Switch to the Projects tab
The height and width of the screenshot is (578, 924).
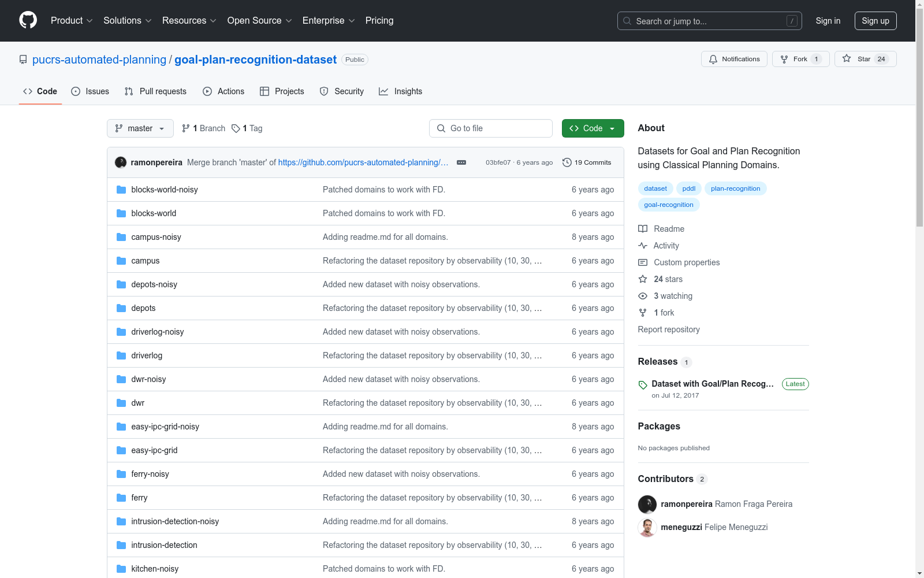coord(282,91)
